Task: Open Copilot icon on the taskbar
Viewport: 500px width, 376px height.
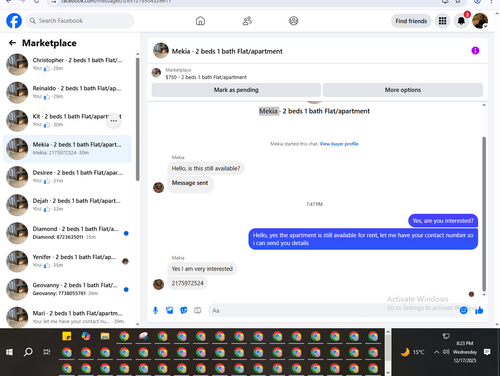Action: point(86,336)
